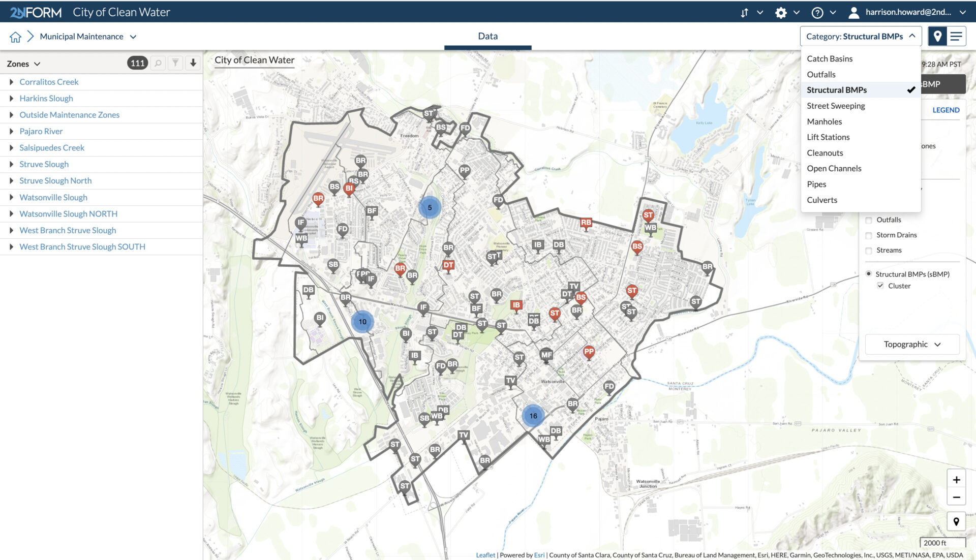Click the home icon in breadcrumb

15,36
